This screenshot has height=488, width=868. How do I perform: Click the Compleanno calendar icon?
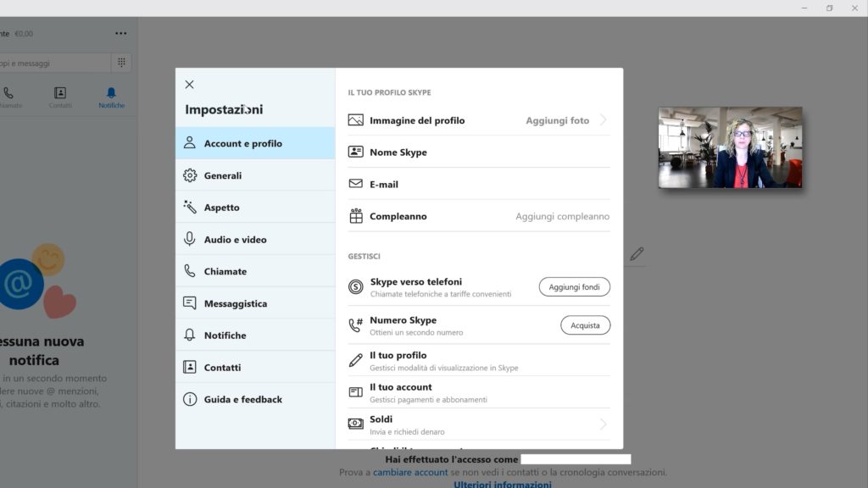point(355,215)
